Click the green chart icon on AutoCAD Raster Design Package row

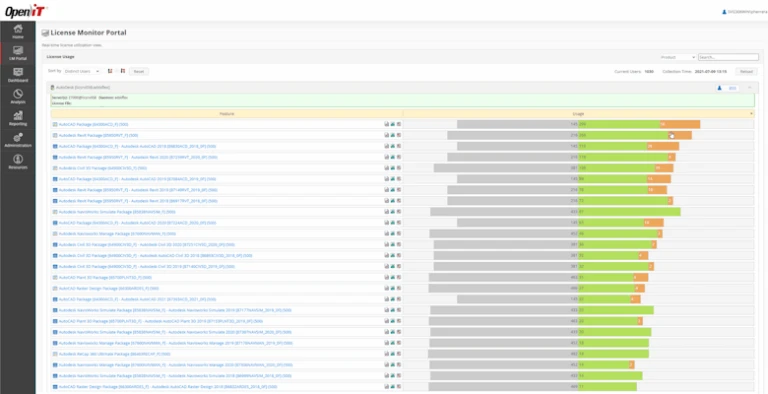tap(392, 288)
